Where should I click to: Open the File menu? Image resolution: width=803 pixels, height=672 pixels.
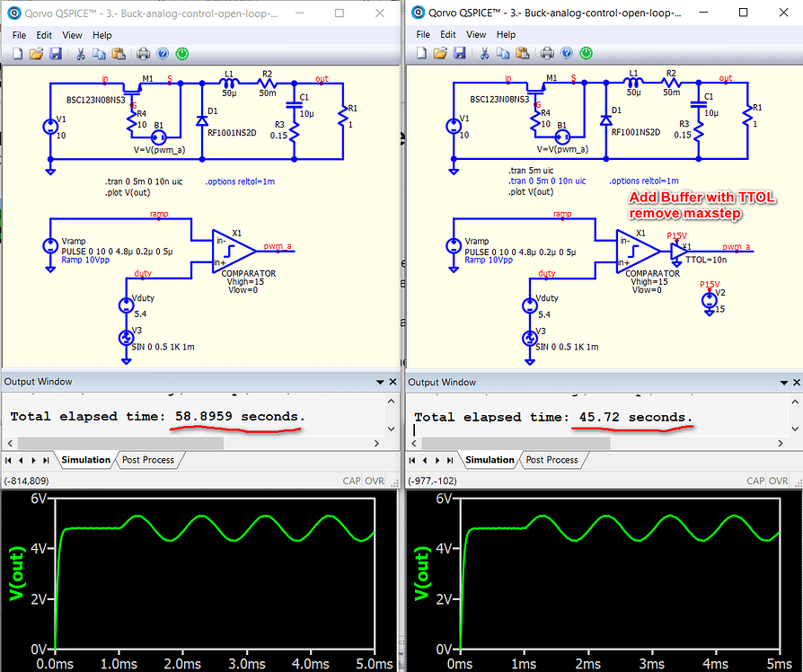point(18,35)
